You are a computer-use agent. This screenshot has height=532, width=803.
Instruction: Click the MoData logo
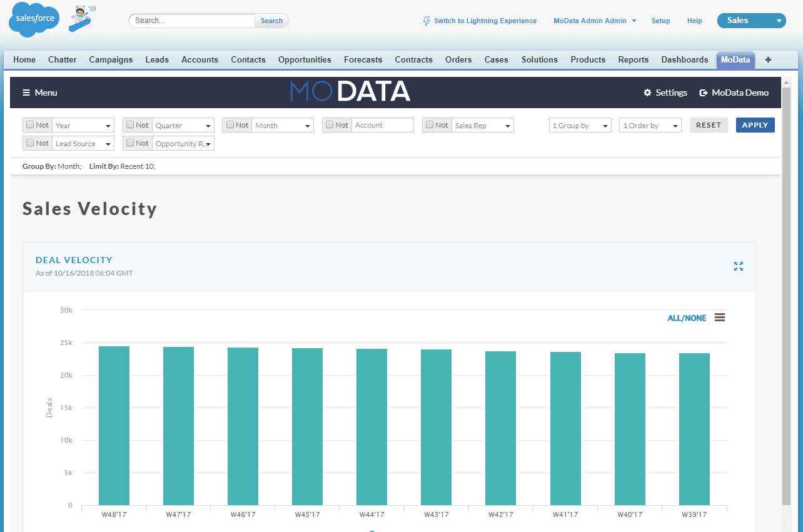click(350, 91)
